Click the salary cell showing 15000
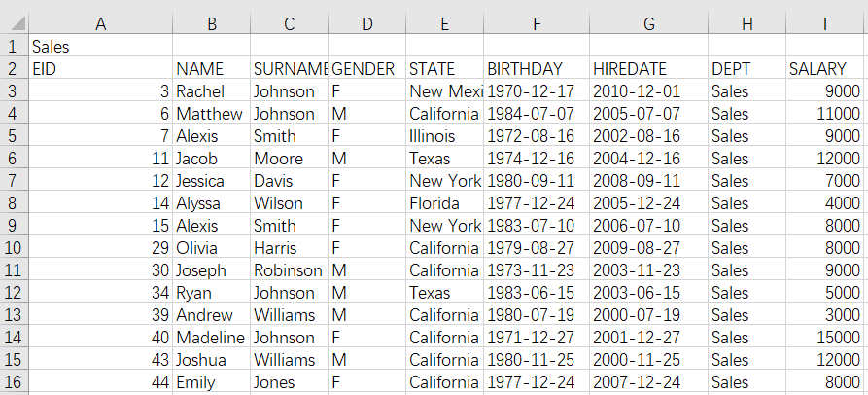 coord(824,338)
